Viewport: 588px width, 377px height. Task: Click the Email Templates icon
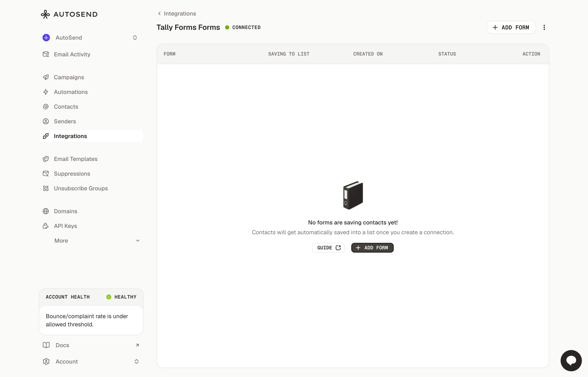(46, 159)
